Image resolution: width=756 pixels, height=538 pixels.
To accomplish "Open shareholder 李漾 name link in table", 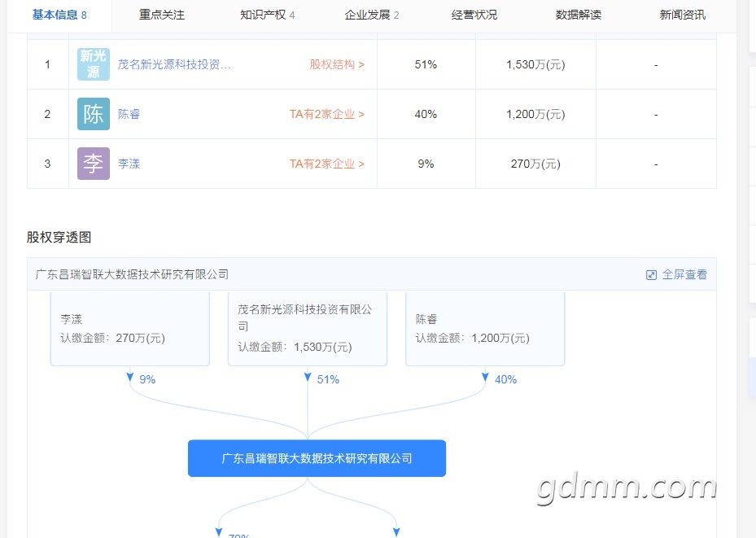I will [x=129, y=164].
